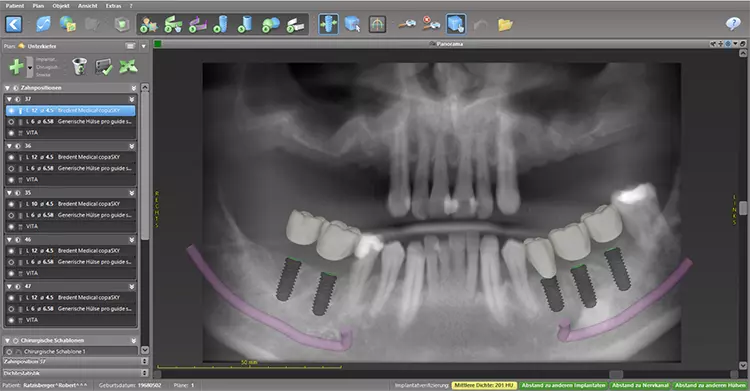750x391 pixels.
Task: Open the Plan menu
Action: point(38,6)
